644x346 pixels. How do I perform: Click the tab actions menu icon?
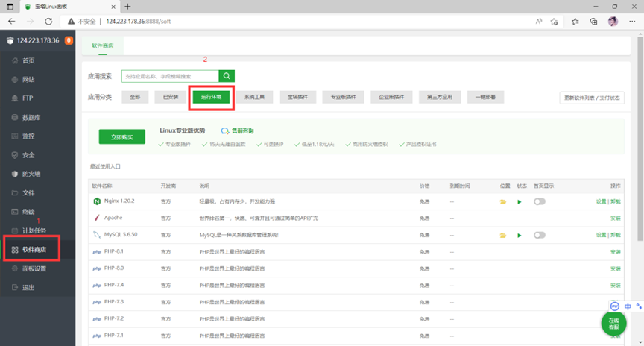(10, 7)
